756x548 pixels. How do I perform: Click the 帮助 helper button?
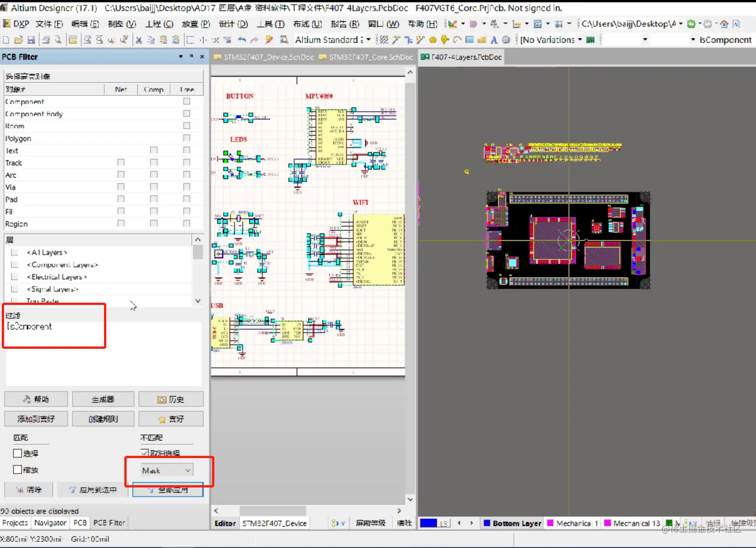(36, 399)
